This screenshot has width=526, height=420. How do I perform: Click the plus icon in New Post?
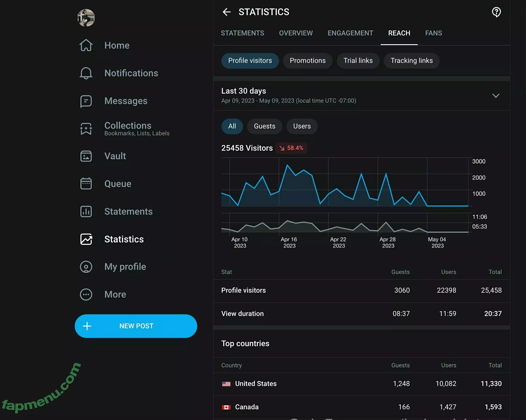(x=87, y=326)
